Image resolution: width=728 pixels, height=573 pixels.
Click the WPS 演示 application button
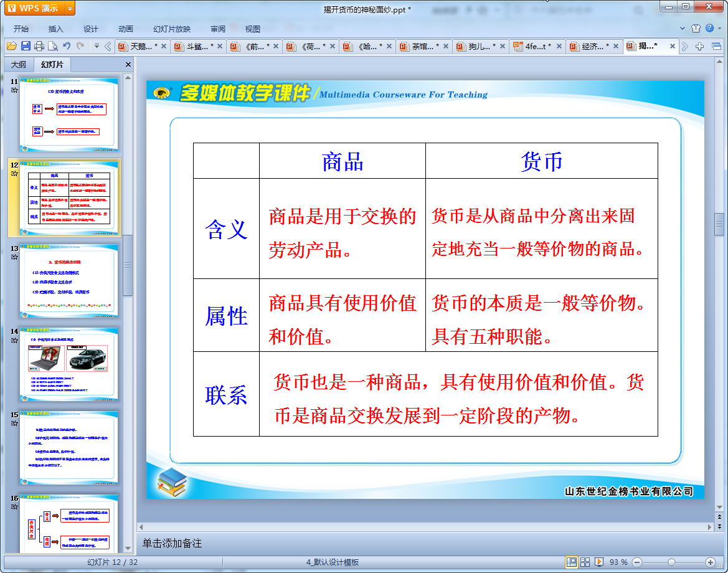(x=35, y=8)
